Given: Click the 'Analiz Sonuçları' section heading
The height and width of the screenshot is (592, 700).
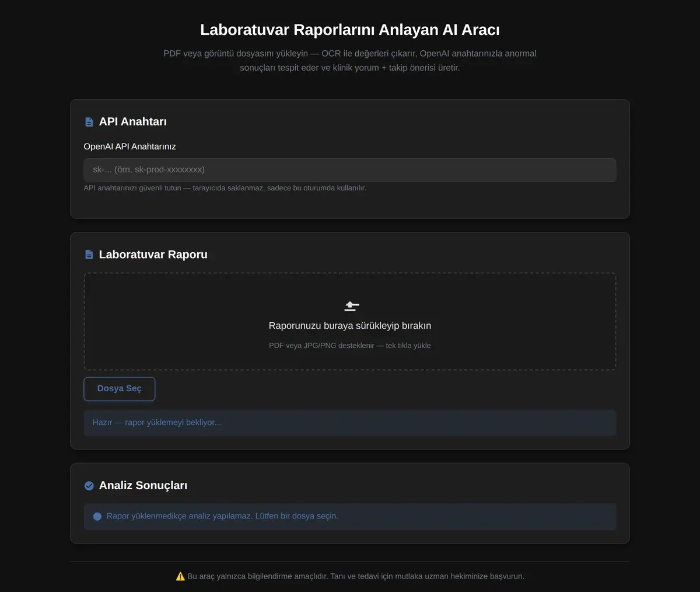Looking at the screenshot, I should [143, 485].
